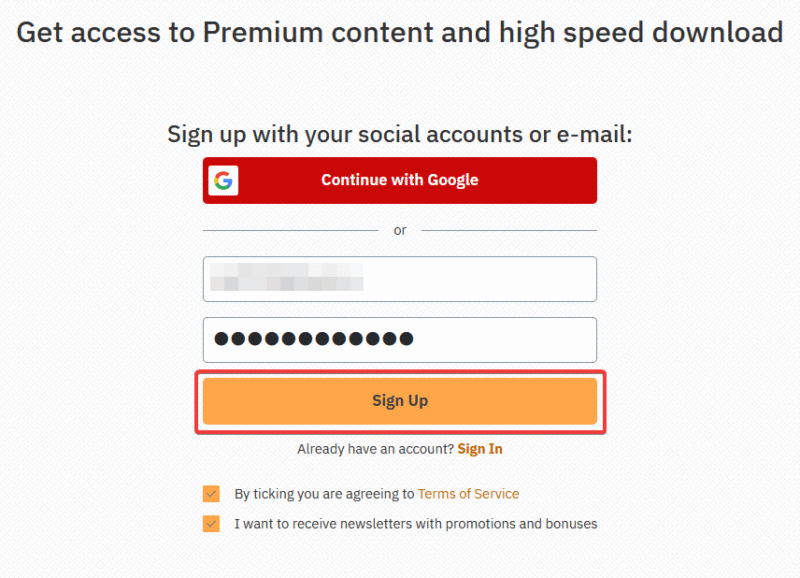Disable the newsletters and promotions checkbox

(x=211, y=524)
